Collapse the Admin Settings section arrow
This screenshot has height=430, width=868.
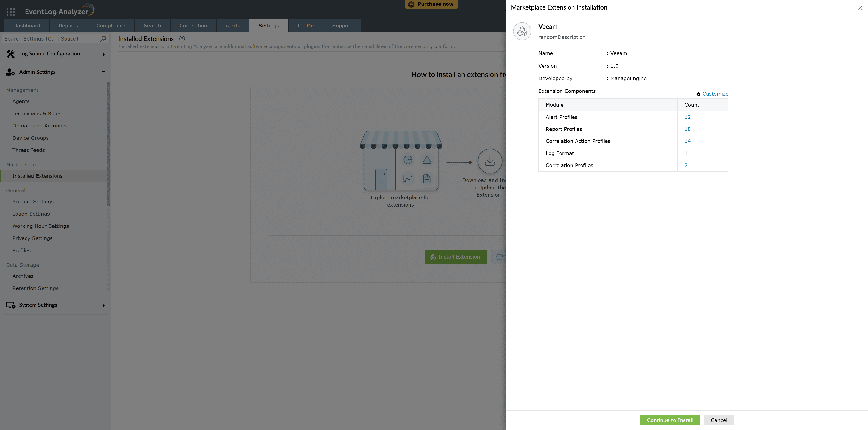103,72
